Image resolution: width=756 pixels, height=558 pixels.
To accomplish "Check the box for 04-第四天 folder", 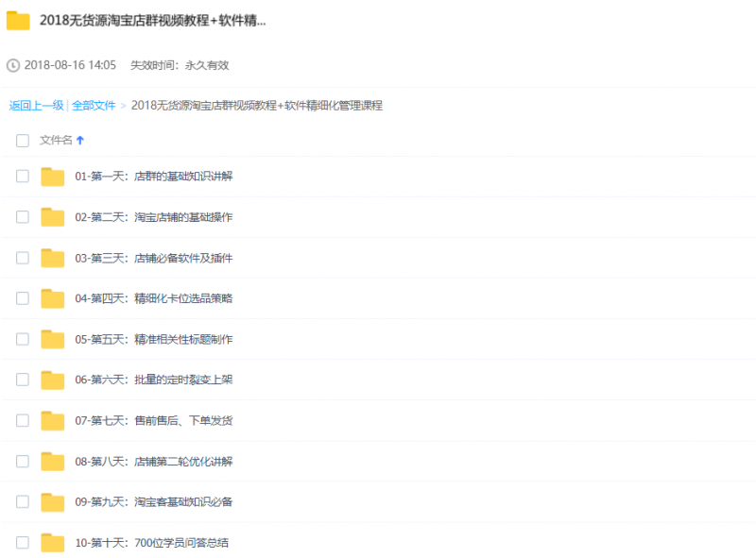I will click(x=23, y=298).
